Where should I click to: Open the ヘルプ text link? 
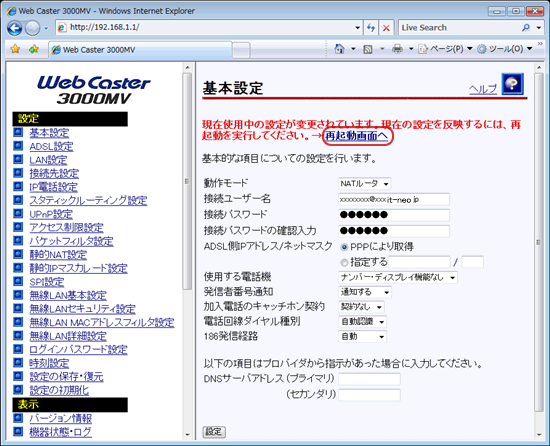(x=483, y=89)
